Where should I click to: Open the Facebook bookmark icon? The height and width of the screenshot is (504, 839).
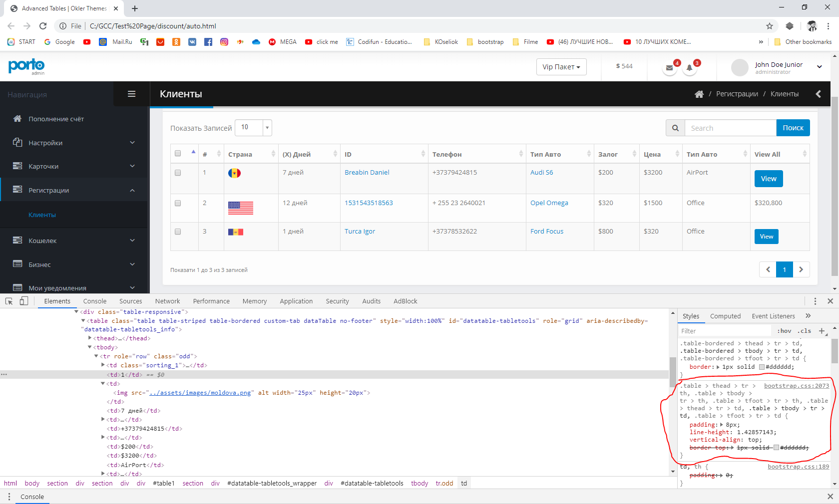(x=208, y=42)
